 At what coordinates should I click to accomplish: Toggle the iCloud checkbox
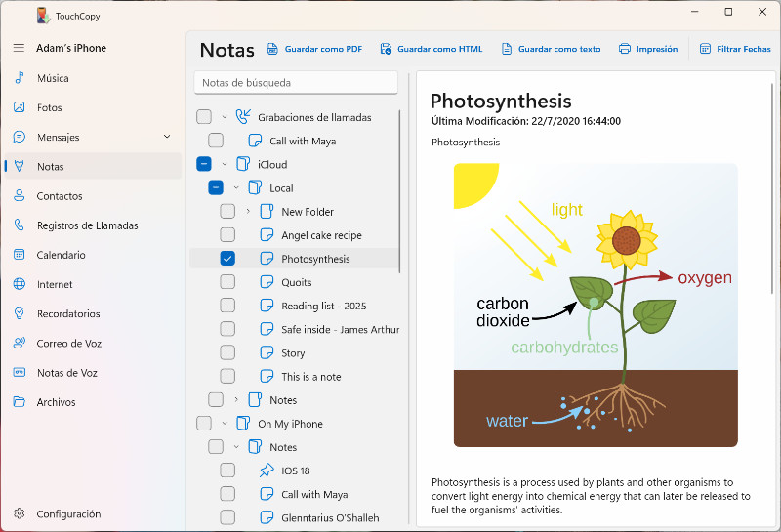(204, 164)
